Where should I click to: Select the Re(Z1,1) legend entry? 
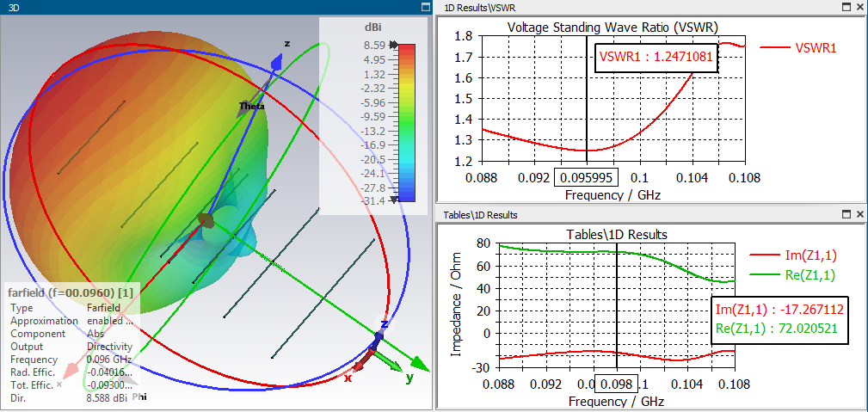[x=792, y=274]
